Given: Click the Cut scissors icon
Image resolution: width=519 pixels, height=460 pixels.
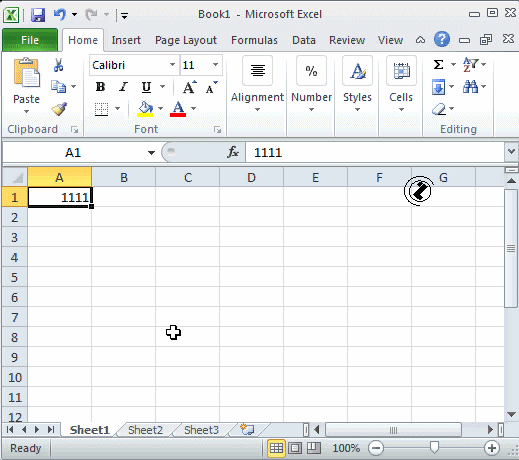Looking at the screenshot, I should [x=58, y=65].
